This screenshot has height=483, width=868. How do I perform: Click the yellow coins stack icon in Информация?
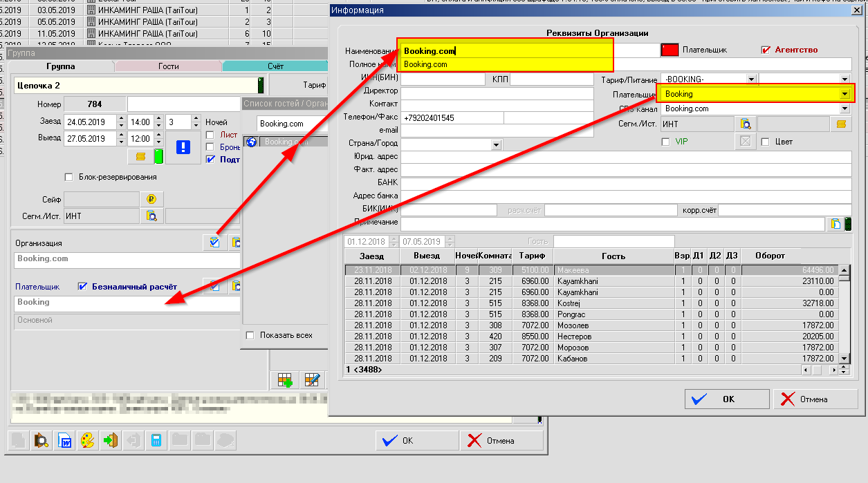click(840, 124)
